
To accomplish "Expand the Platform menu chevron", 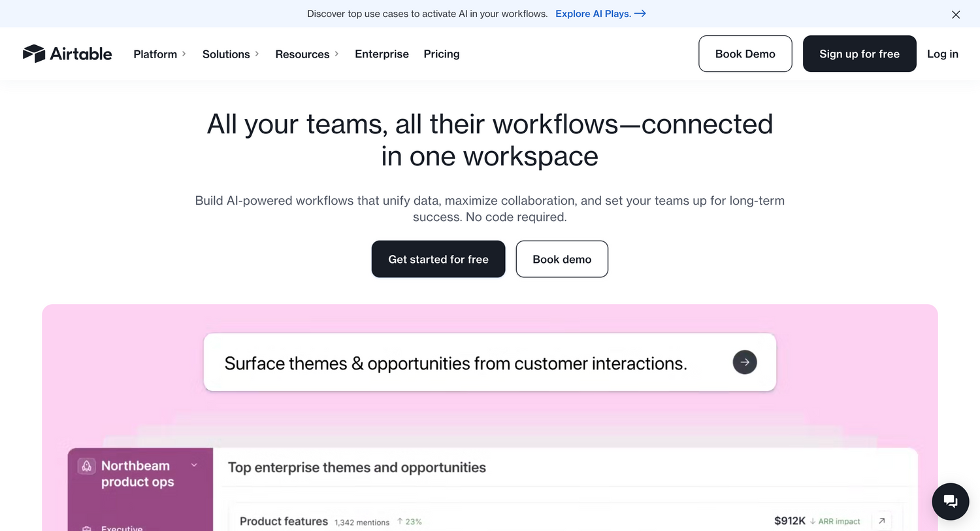I will (184, 54).
